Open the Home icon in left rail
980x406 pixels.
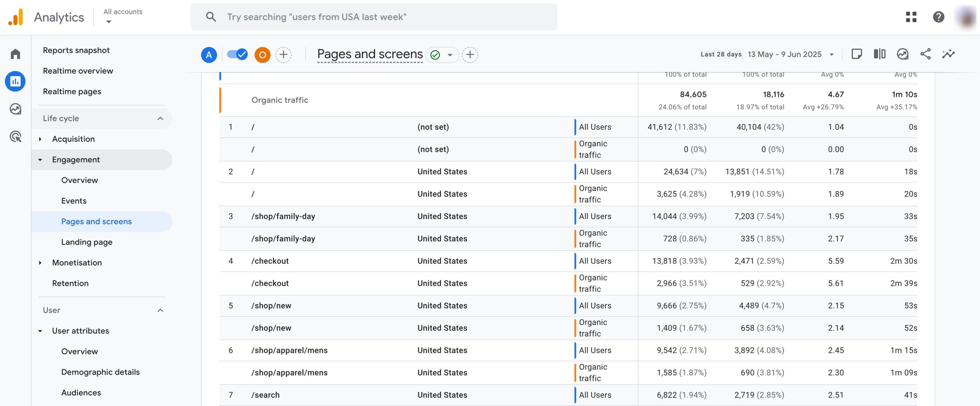pyautogui.click(x=15, y=54)
